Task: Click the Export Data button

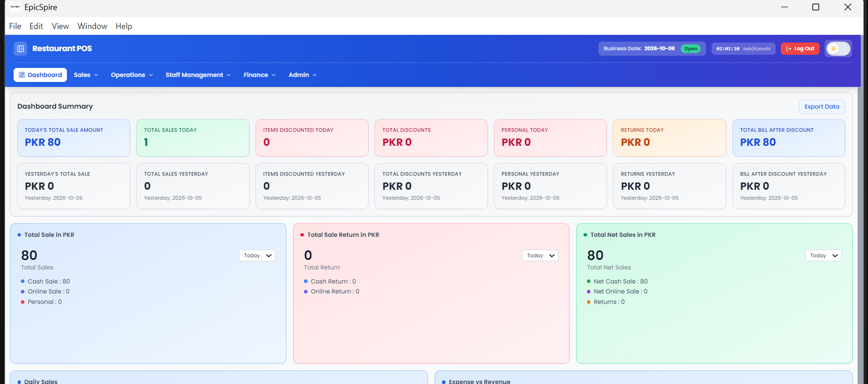Action: pyautogui.click(x=821, y=106)
